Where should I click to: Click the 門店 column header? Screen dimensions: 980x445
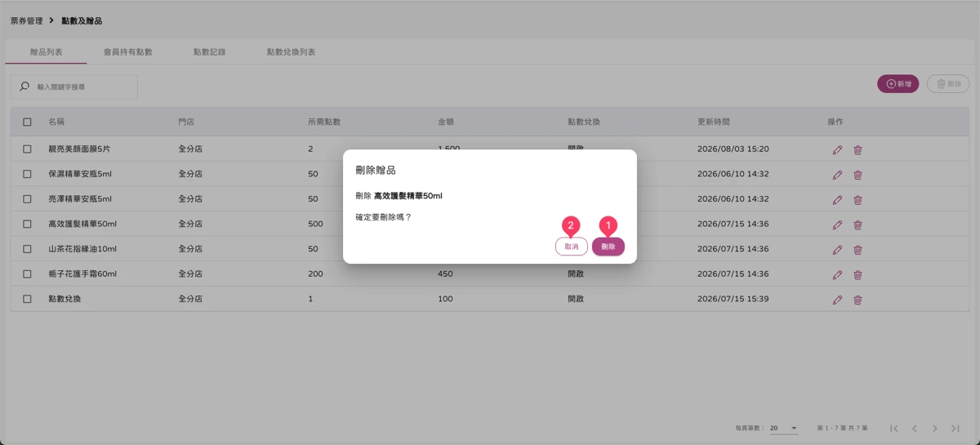[186, 122]
